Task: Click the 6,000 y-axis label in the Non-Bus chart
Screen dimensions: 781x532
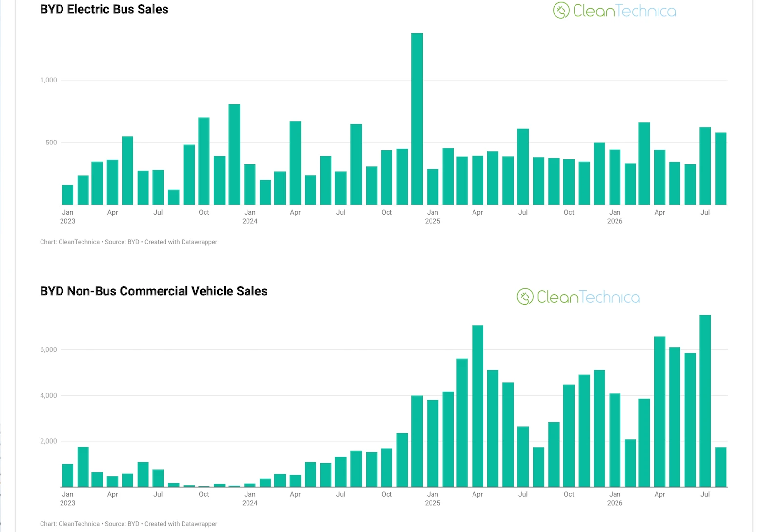Action: coord(48,349)
